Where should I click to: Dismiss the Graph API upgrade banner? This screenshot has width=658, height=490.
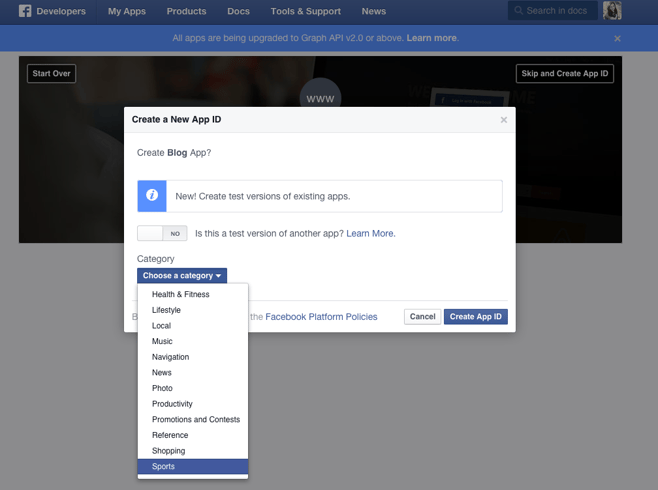coord(617,39)
